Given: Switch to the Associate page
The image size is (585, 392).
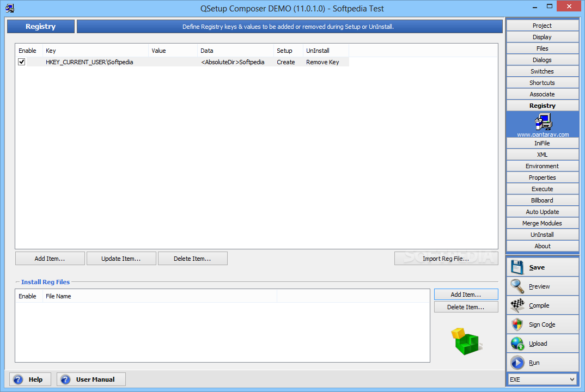Looking at the screenshot, I should 543,94.
